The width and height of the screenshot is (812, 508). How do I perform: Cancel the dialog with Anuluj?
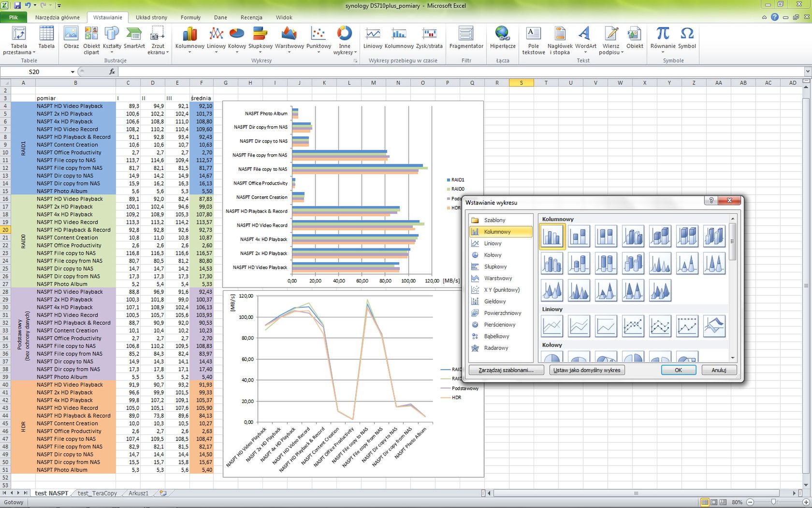[x=719, y=370]
